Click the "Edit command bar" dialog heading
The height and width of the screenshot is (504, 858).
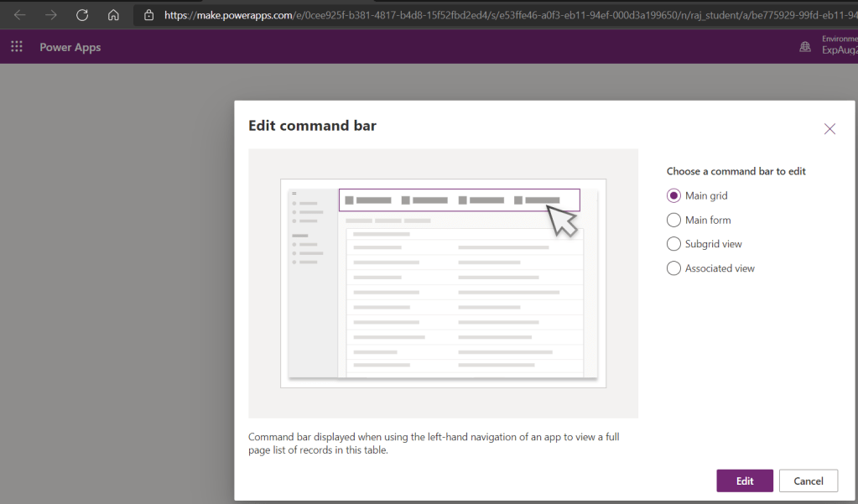pos(312,126)
